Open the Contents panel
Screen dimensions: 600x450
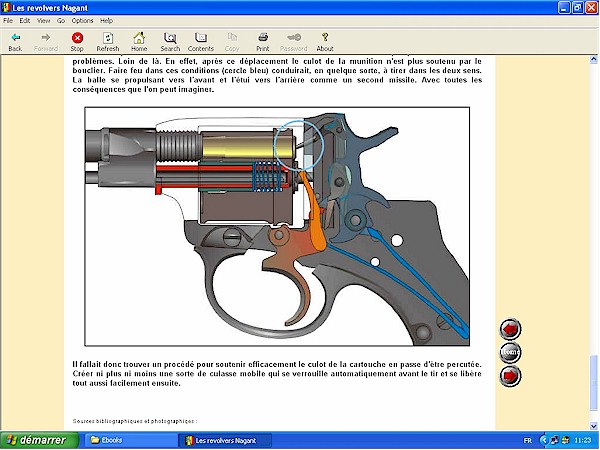pyautogui.click(x=201, y=42)
